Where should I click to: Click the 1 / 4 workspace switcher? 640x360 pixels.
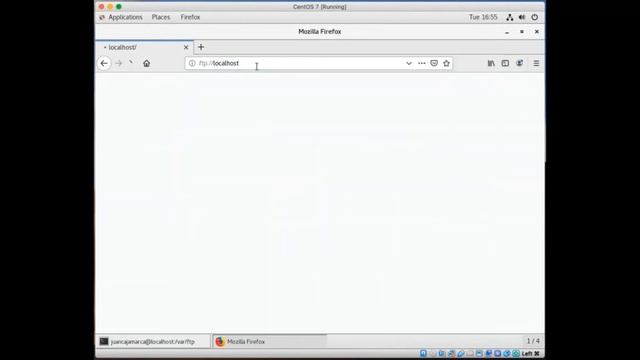pos(533,341)
